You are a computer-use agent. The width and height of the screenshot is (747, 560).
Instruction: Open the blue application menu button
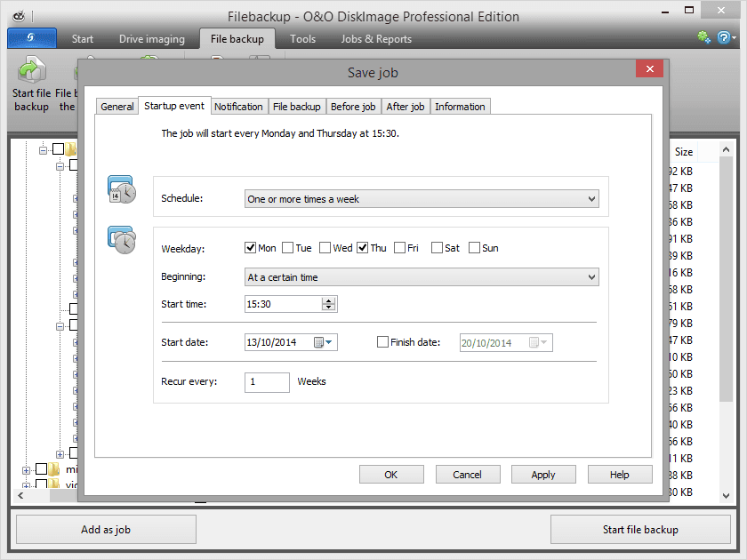(x=32, y=38)
